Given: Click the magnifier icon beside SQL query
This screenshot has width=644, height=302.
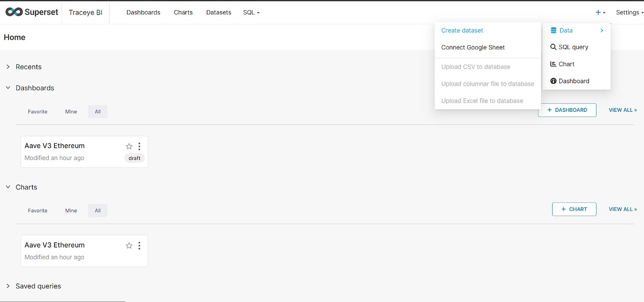Looking at the screenshot, I should coord(553,47).
